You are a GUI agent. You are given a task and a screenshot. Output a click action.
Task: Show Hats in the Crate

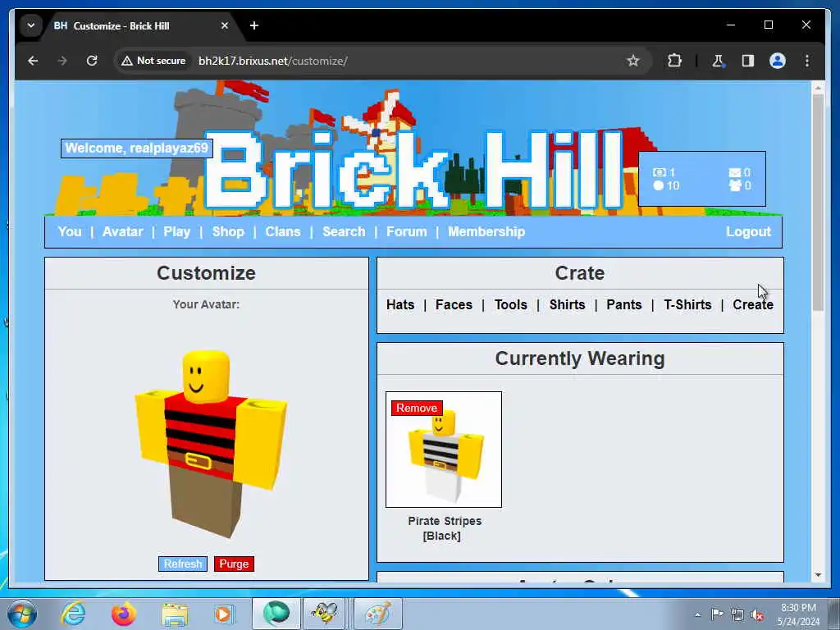click(x=400, y=304)
